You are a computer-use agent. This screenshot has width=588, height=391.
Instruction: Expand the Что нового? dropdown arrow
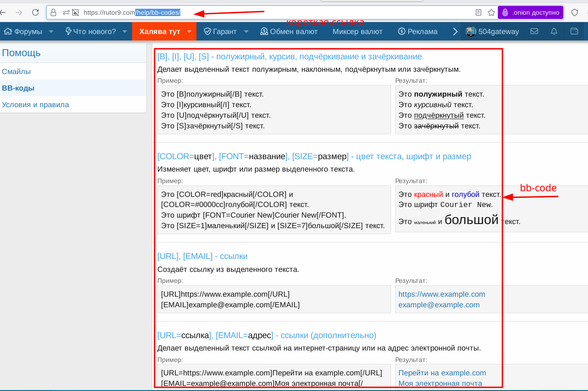point(125,31)
